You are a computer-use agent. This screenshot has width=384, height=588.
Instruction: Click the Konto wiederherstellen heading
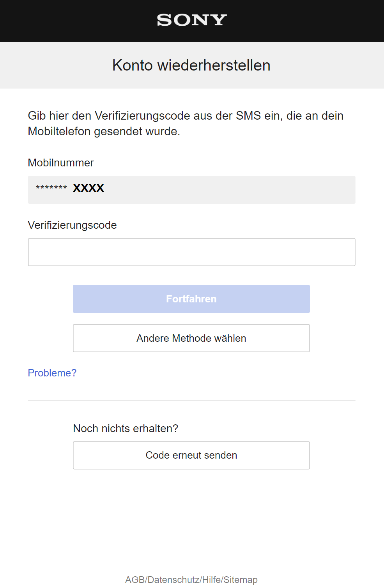(191, 65)
